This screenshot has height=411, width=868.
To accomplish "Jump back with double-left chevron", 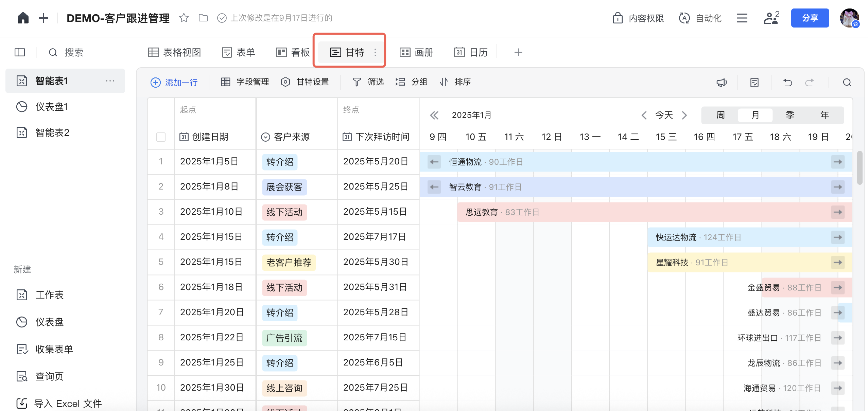I will pos(434,115).
